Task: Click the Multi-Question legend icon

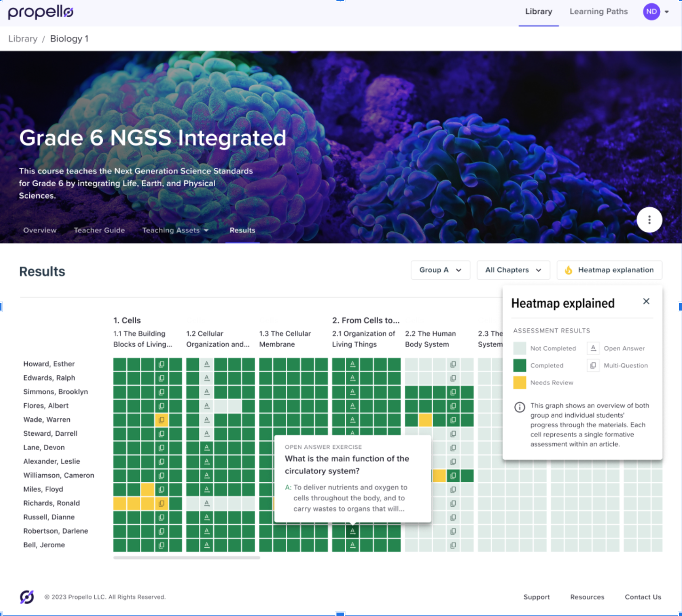Action: click(x=593, y=365)
